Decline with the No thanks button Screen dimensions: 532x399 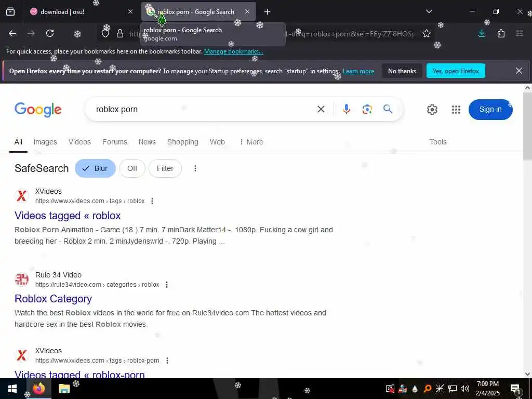point(402,71)
